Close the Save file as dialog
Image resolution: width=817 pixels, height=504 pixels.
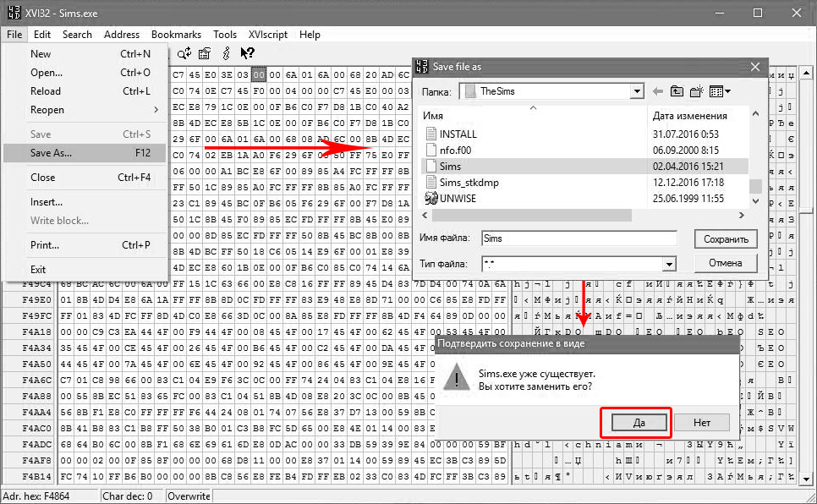755,67
